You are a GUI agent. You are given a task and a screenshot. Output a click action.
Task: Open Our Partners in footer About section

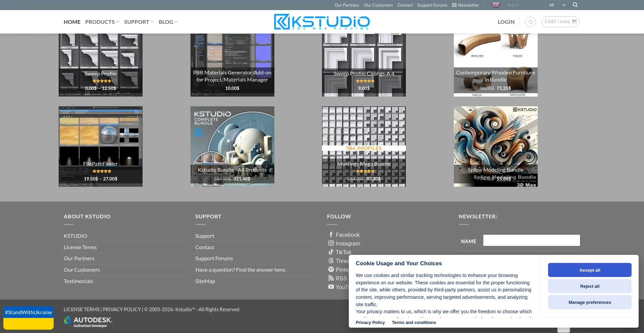click(79, 259)
